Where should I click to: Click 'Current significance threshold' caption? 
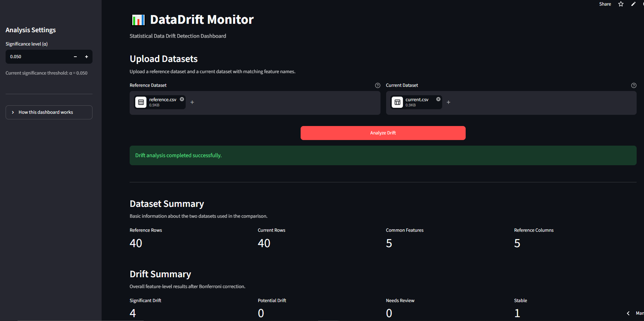coord(47,73)
